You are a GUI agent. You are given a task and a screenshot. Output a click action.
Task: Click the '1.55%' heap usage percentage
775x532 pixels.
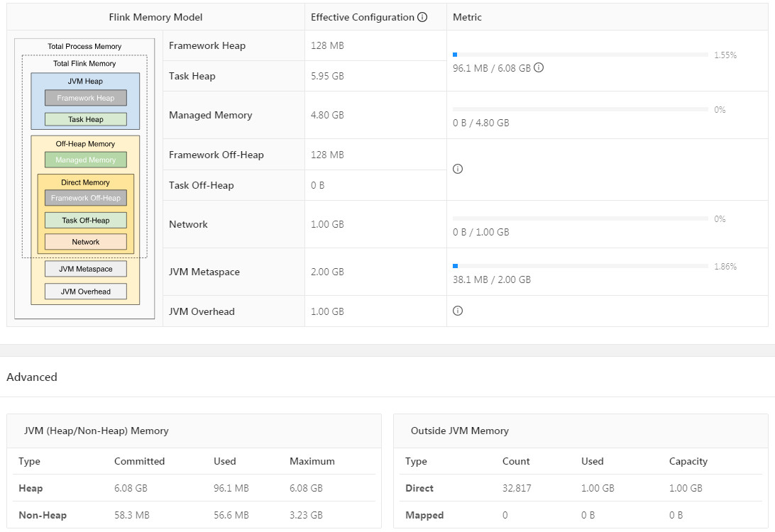click(x=725, y=55)
